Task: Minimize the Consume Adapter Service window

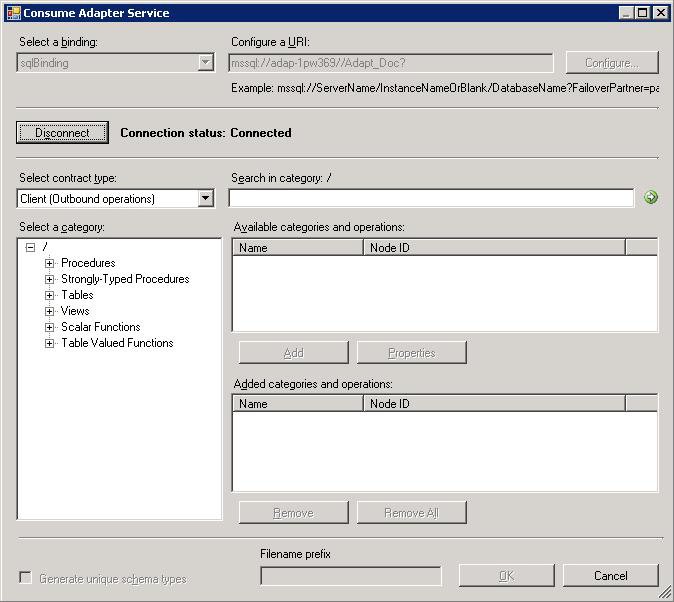Action: [626, 13]
